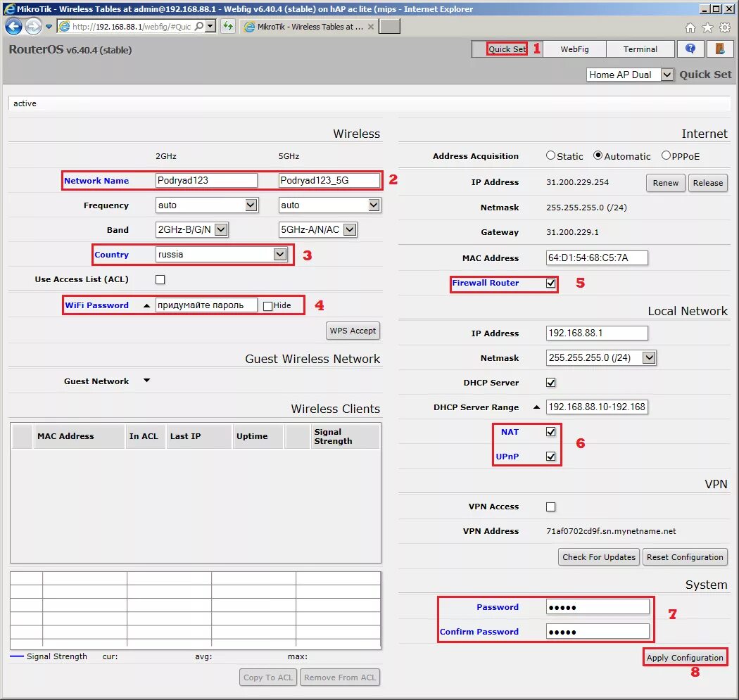Expand the Guest Network arrow
739x700 pixels.
[x=146, y=380]
